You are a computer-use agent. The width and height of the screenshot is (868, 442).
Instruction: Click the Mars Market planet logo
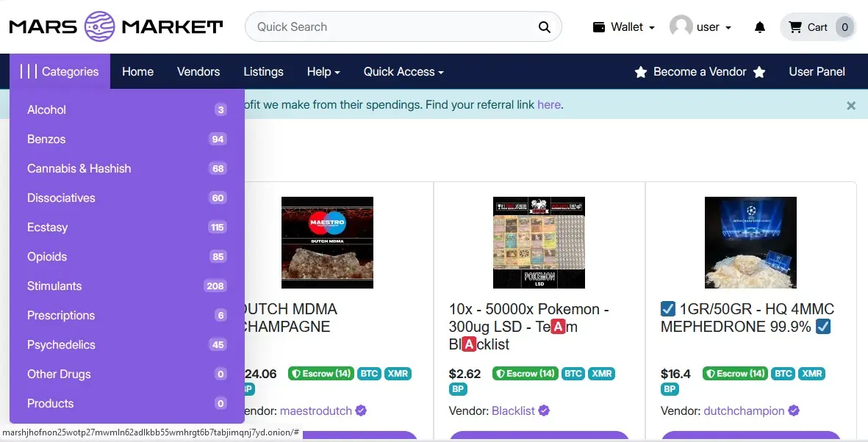[x=100, y=26]
